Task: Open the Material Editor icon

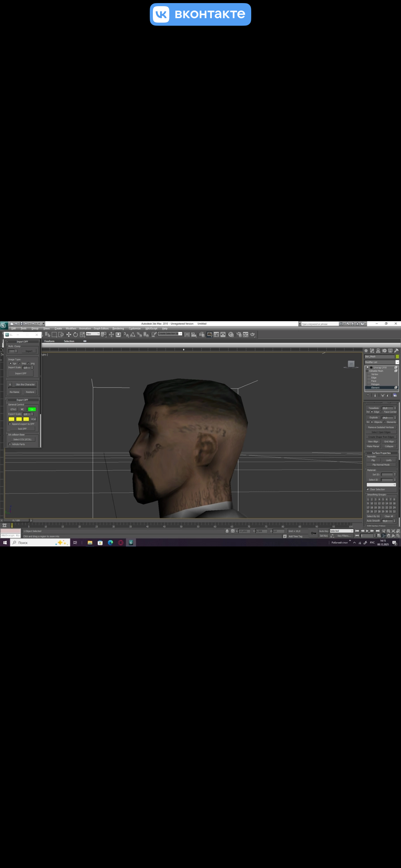Action: click(x=231, y=335)
